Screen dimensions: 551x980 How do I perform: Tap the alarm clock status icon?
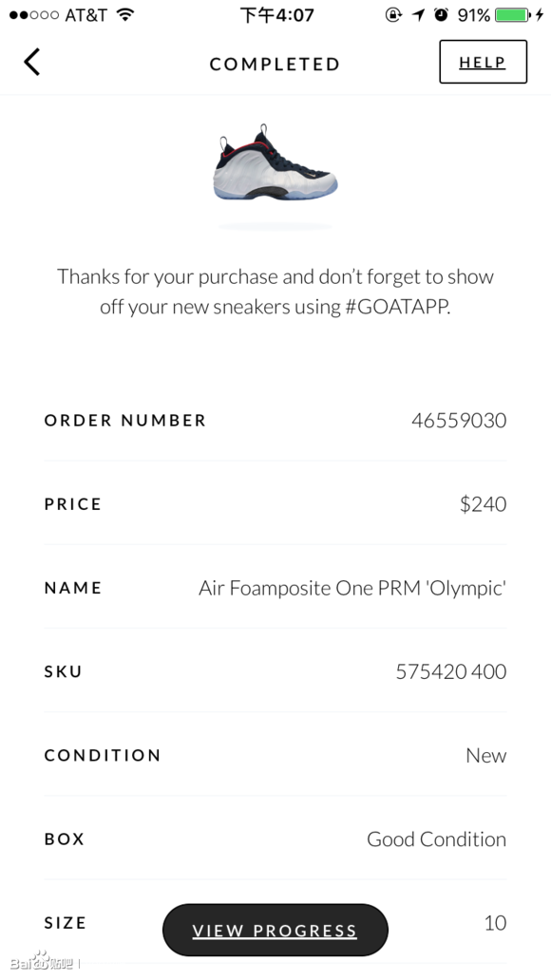(442, 14)
